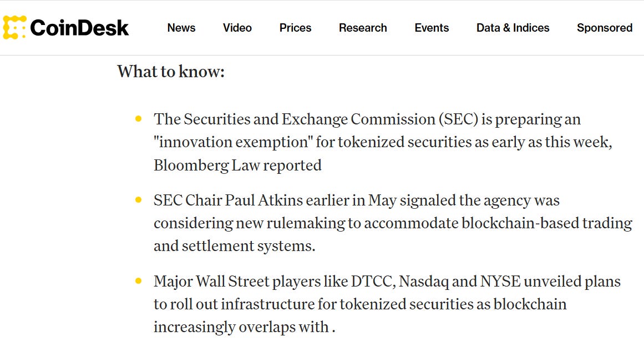This screenshot has height=351, width=644.
Task: Click the 'Bloomberg Law reported' text
Action: tap(237, 165)
